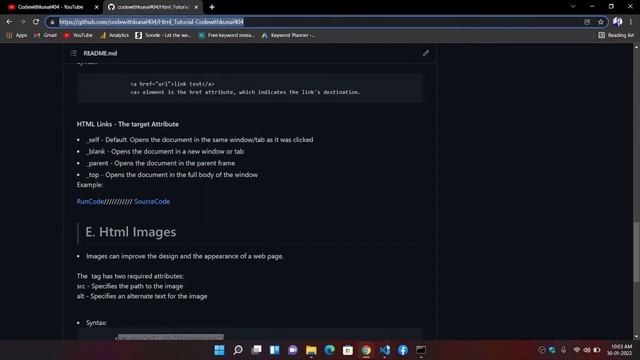
Task: Open the Keyword Planner bookmark
Action: 288,36
